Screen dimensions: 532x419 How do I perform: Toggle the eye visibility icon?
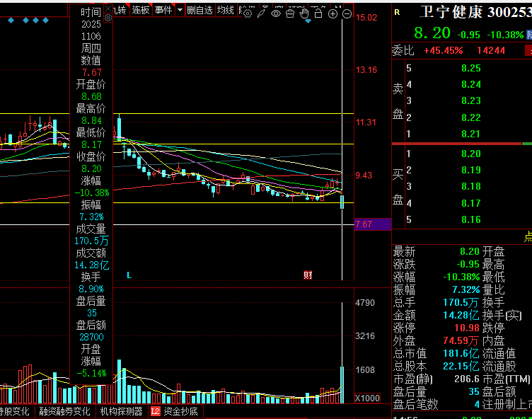click(276, 13)
